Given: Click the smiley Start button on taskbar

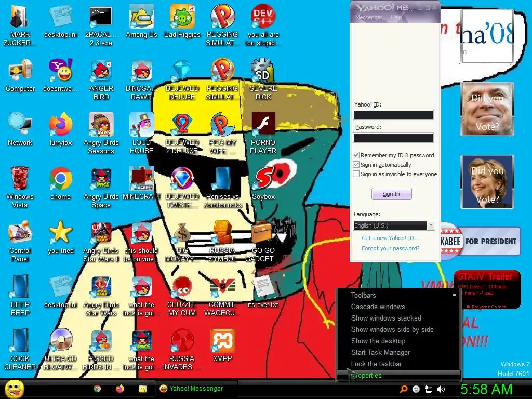Looking at the screenshot, I should click(14, 389).
